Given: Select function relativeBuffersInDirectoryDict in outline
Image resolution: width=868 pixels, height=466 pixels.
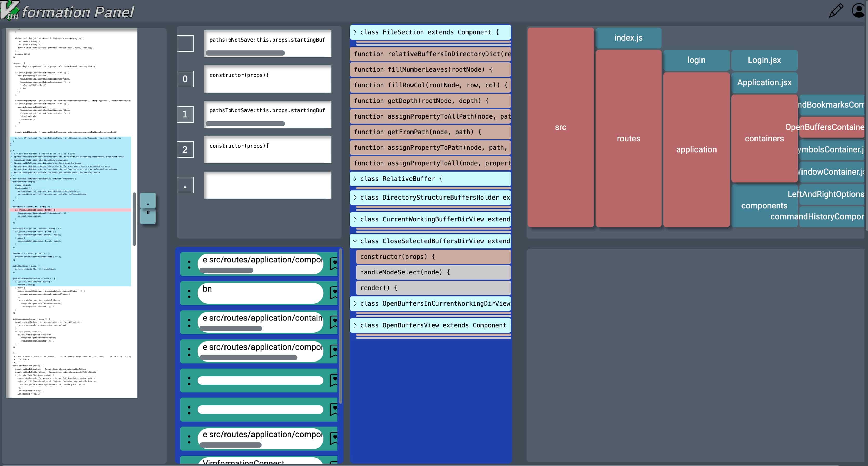Looking at the screenshot, I should coord(430,54).
